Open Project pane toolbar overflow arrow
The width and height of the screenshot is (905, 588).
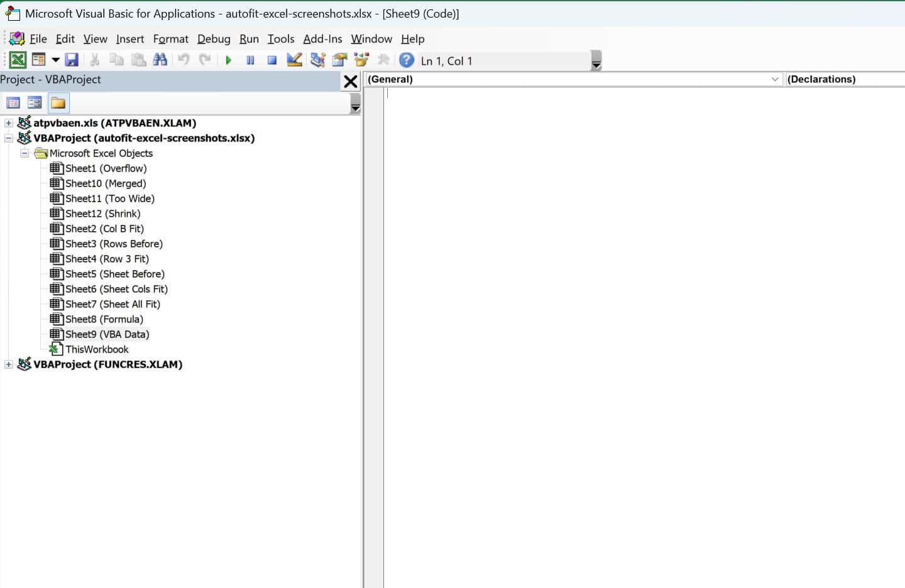coord(356,104)
